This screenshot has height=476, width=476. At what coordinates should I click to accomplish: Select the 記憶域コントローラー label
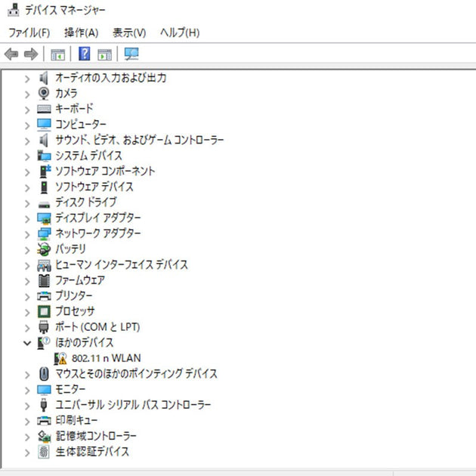coord(96,437)
